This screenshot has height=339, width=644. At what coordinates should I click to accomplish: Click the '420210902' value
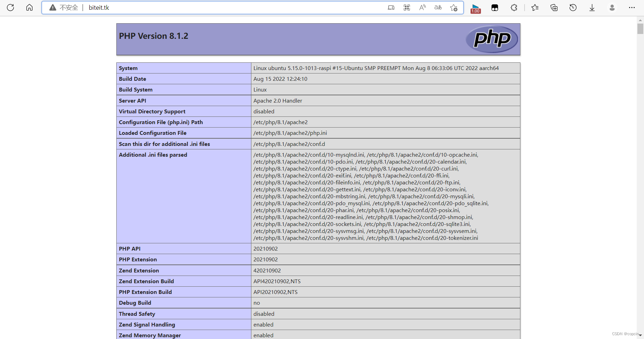coord(267,271)
